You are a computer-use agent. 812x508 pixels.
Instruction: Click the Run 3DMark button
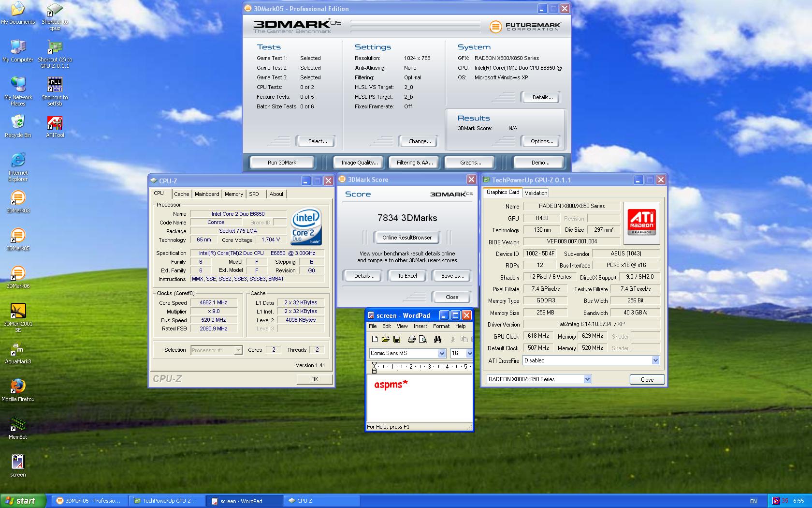pyautogui.click(x=282, y=163)
